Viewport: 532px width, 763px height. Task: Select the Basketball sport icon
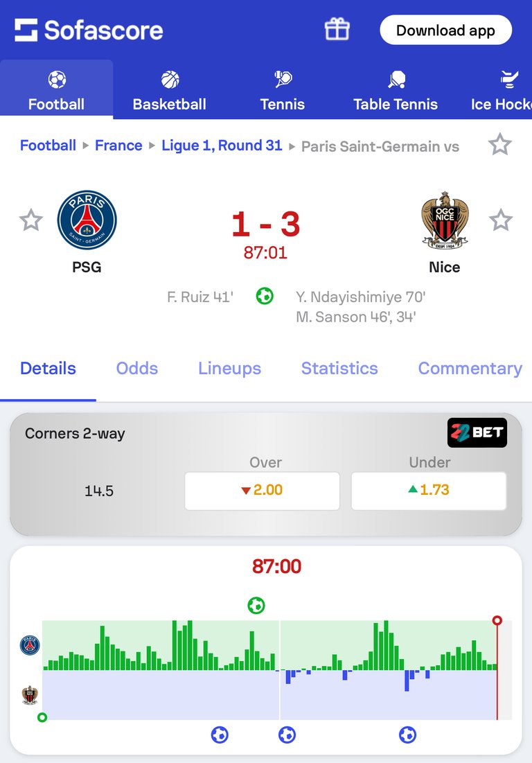point(170,79)
